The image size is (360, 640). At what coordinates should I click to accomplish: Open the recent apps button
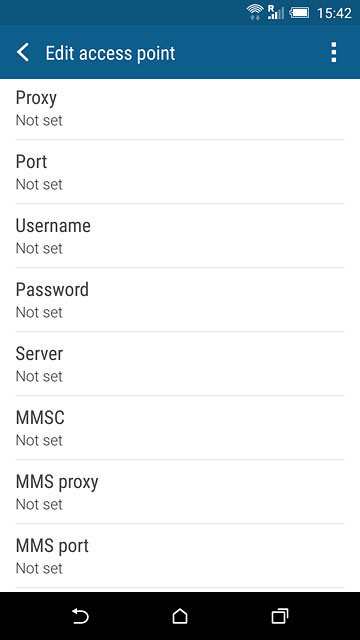click(280, 616)
